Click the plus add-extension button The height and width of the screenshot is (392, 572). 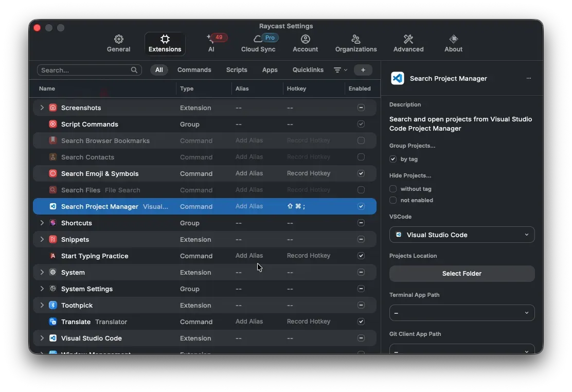[363, 70]
